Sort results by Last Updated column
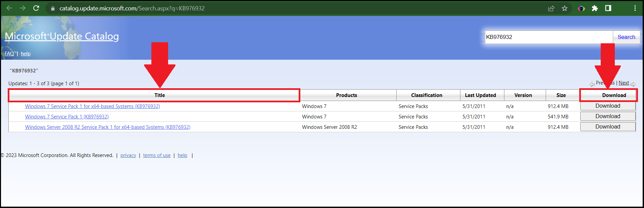The height and width of the screenshot is (208, 644). coord(480,95)
